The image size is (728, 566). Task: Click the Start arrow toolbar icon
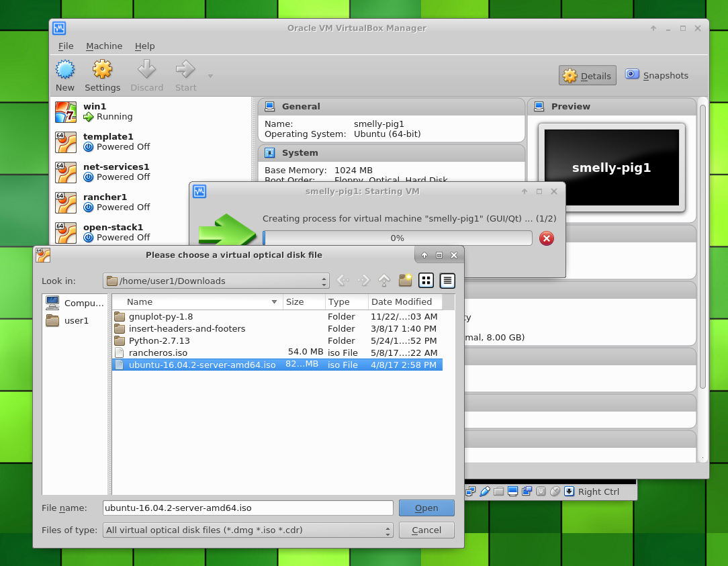[x=186, y=75]
